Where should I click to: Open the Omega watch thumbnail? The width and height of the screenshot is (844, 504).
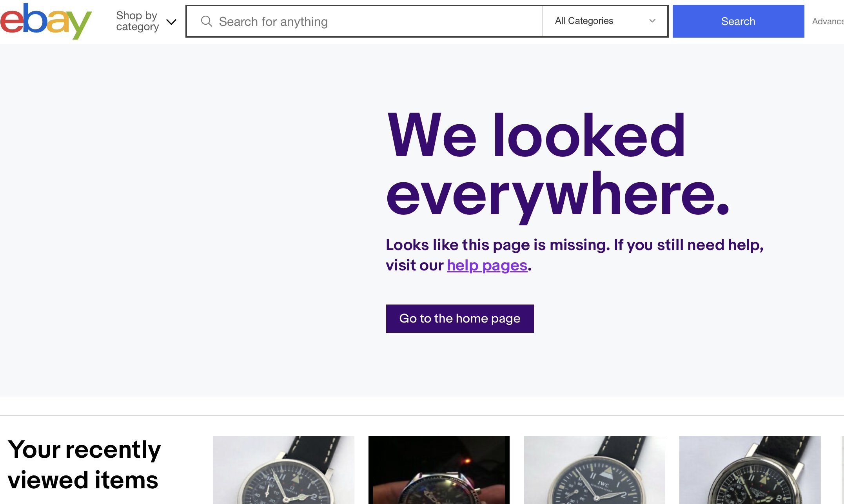click(x=283, y=470)
